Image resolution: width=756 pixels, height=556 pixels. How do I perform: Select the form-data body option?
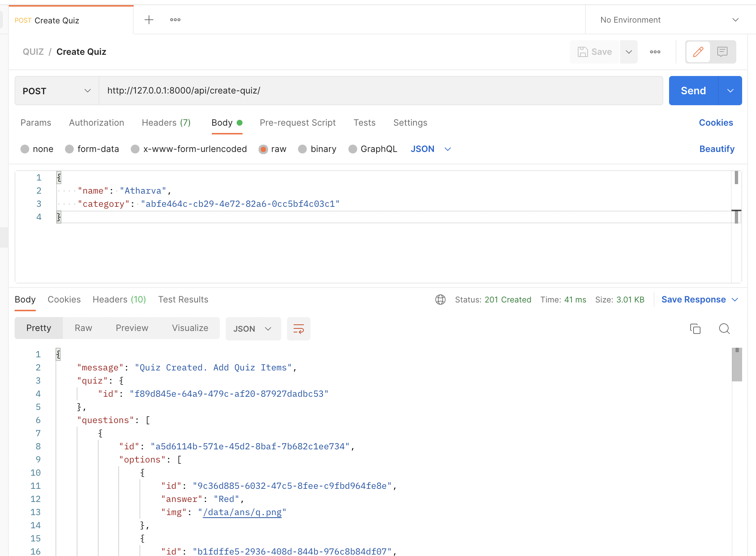click(69, 149)
